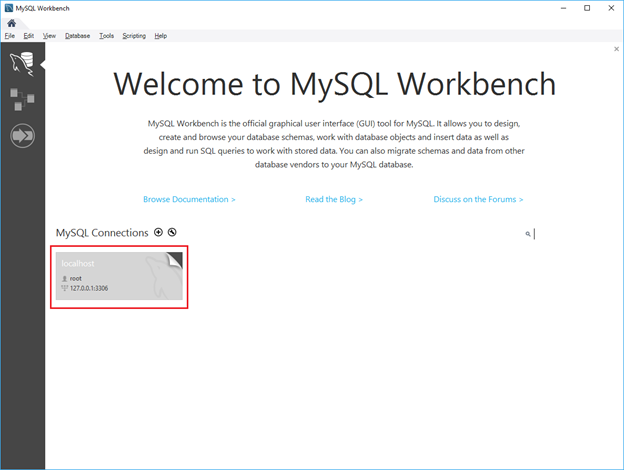Open the Home tab icon
This screenshot has height=470, width=624.
click(12, 23)
